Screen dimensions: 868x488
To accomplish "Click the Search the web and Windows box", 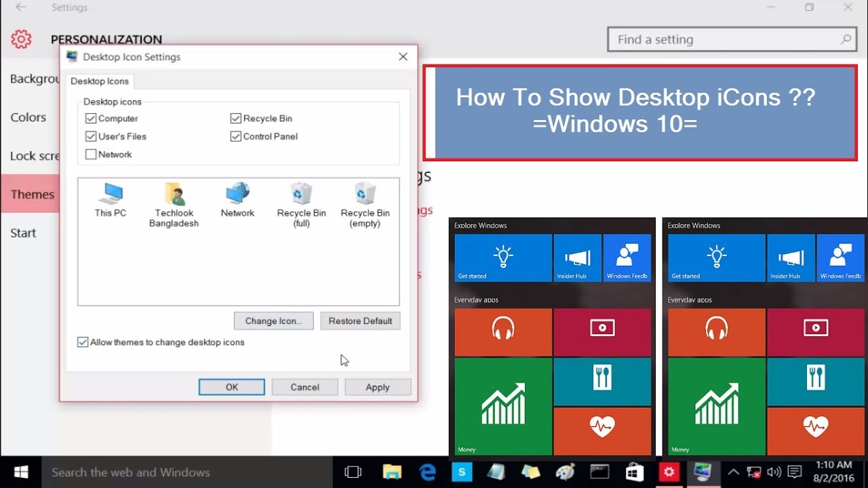I will click(x=188, y=472).
